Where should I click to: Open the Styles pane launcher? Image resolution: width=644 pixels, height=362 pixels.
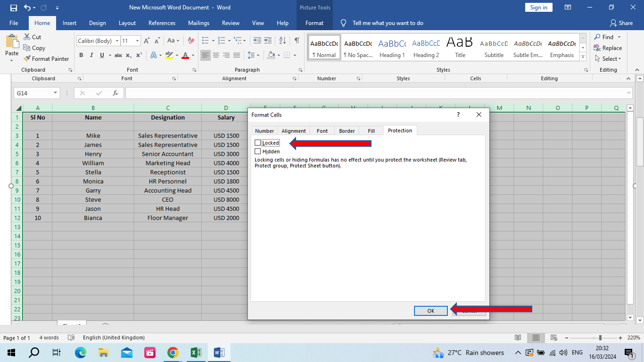click(585, 70)
